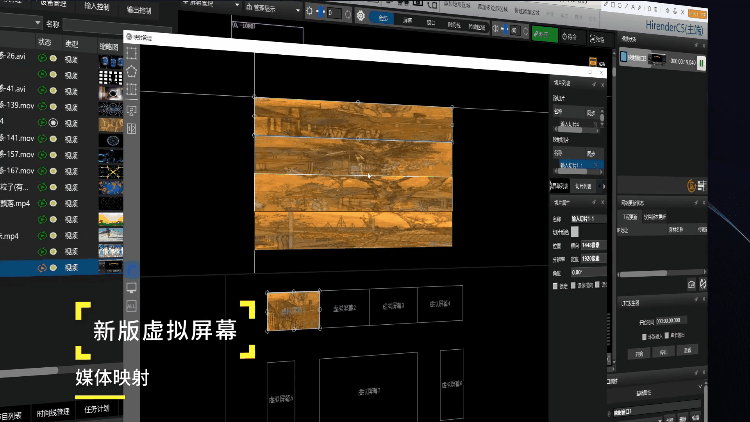The image size is (750, 422).
Task: Click the blue volume slider handle
Action: pos(505,29)
